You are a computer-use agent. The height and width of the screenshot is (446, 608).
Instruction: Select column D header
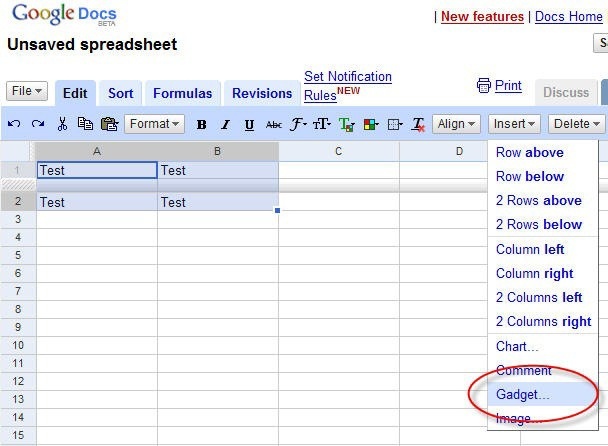(444, 151)
